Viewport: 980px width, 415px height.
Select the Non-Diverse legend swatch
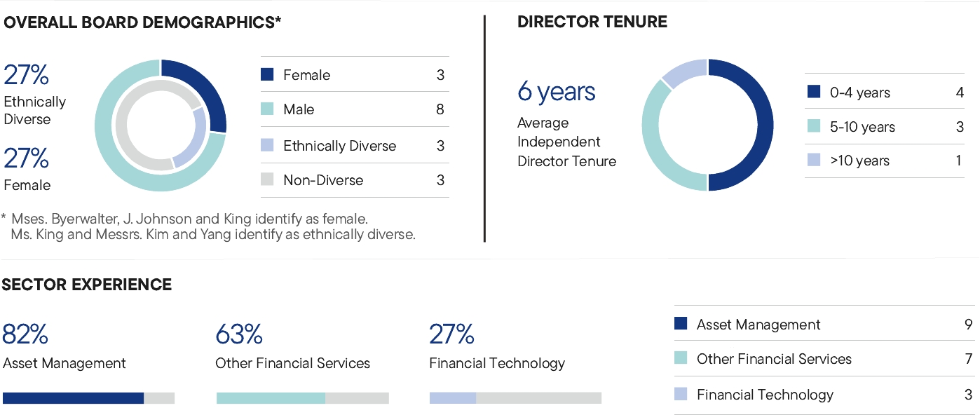267,180
